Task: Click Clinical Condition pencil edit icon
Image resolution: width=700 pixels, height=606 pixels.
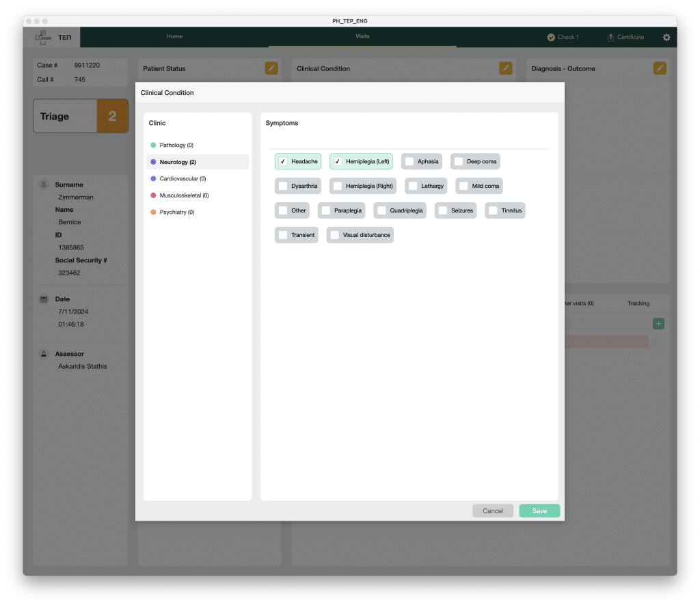Action: pos(505,68)
